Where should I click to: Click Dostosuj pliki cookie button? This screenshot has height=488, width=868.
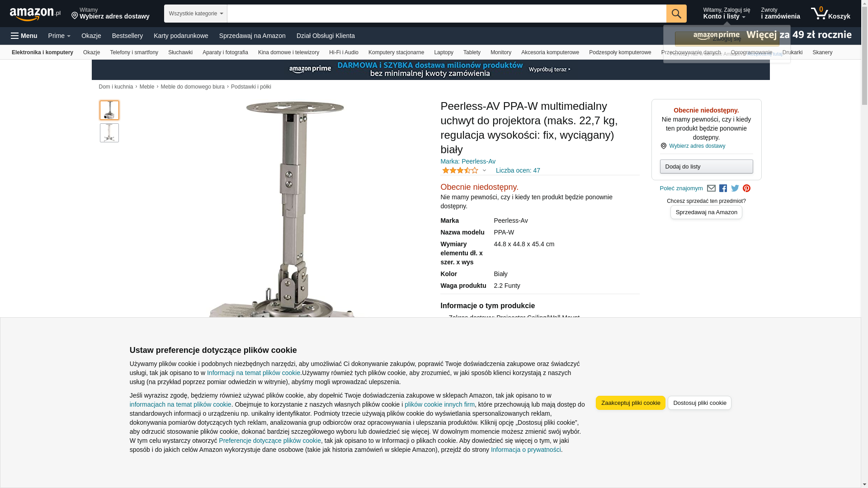pyautogui.click(x=699, y=403)
